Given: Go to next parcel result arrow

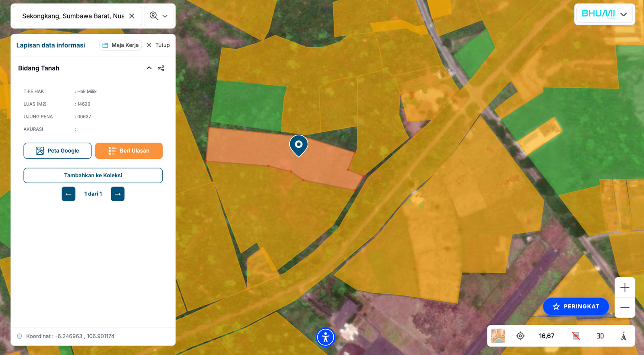Looking at the screenshot, I should 118,194.
